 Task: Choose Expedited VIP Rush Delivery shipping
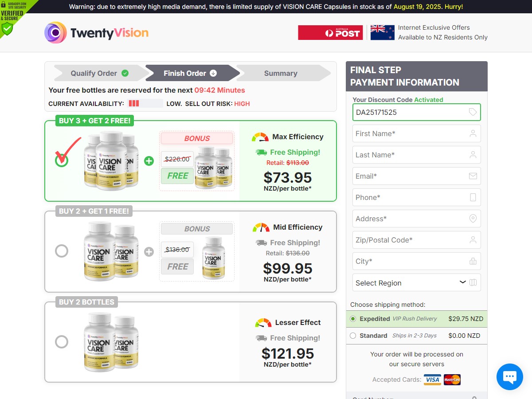pyautogui.click(x=353, y=319)
